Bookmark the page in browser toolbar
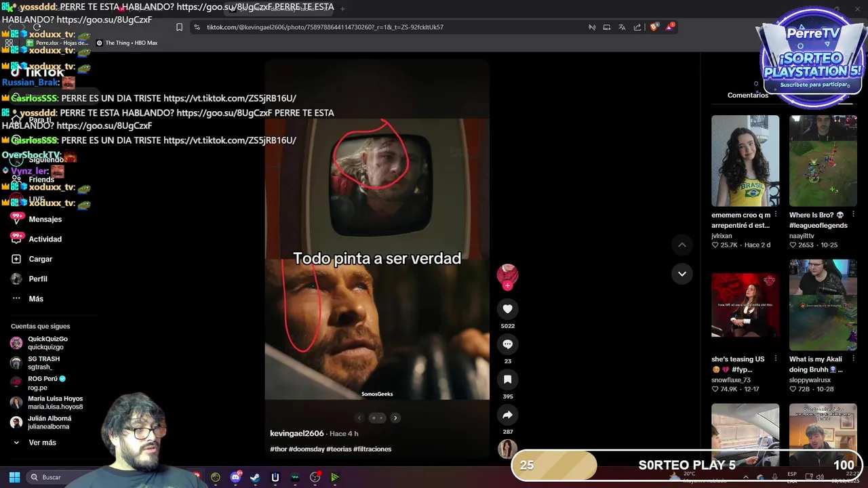Image resolution: width=868 pixels, height=488 pixels. pos(179,27)
